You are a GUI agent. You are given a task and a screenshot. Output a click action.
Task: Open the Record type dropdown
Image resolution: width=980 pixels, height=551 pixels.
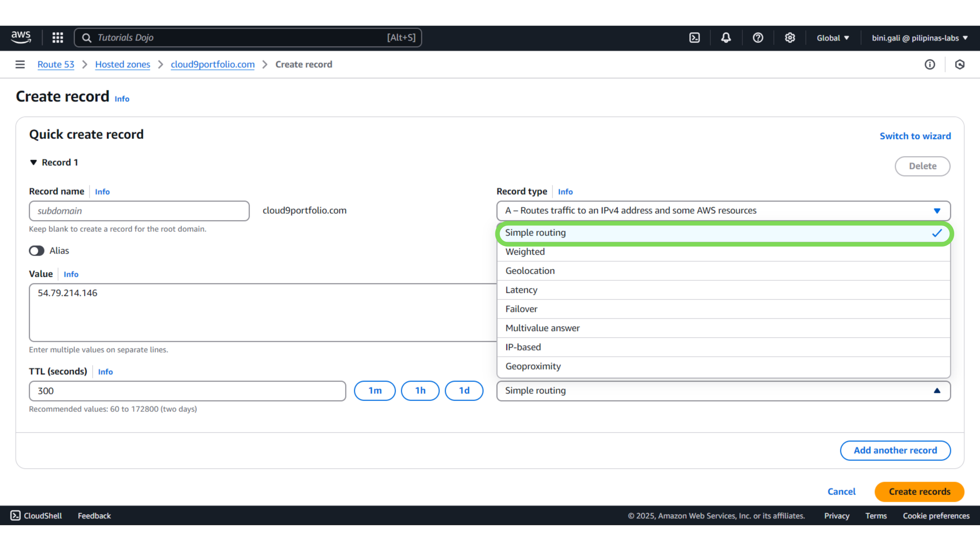coord(723,210)
